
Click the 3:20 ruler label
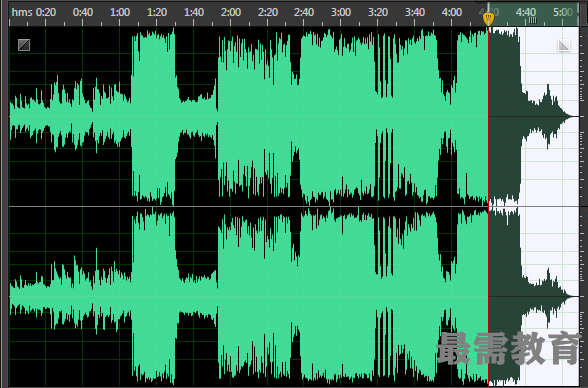click(378, 12)
